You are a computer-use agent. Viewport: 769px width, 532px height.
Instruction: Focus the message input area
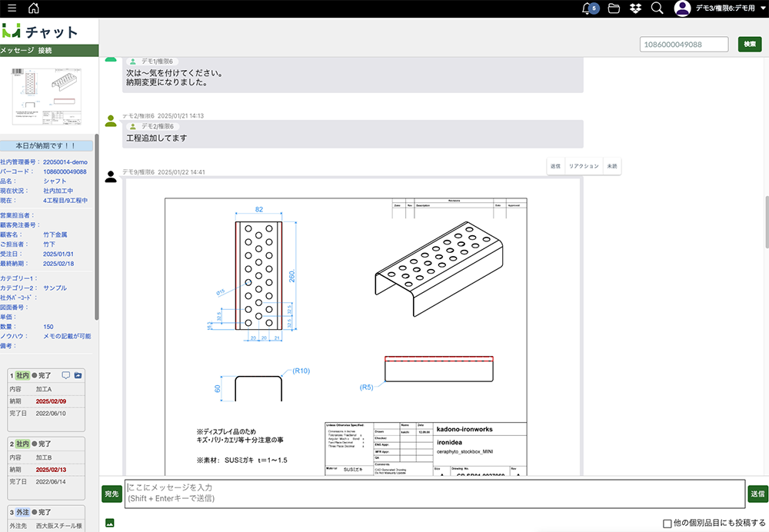pos(434,494)
